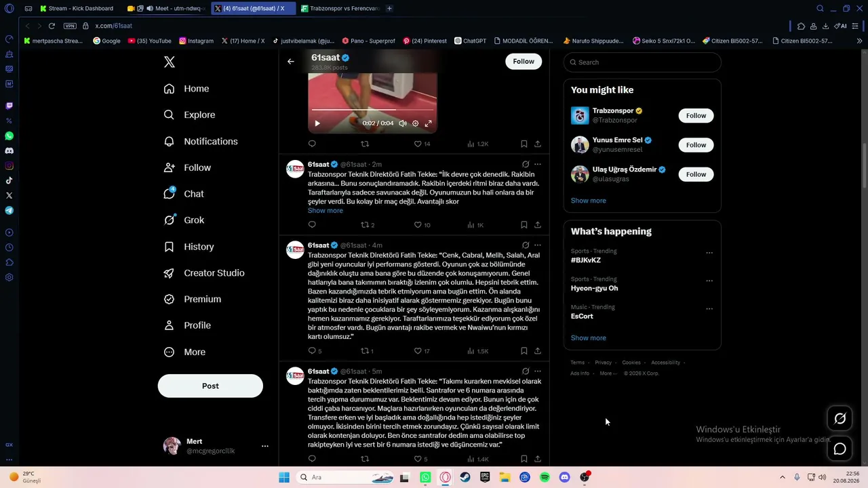Open video playback settings gear

click(x=416, y=123)
